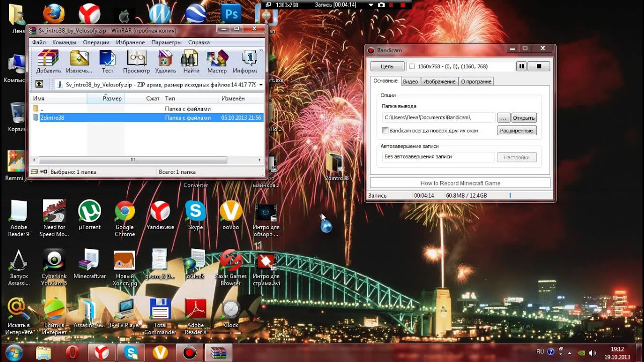Click the WinRAR horizontal scrollbar thumb
The height and width of the screenshot is (362, 644).
pos(133,160)
